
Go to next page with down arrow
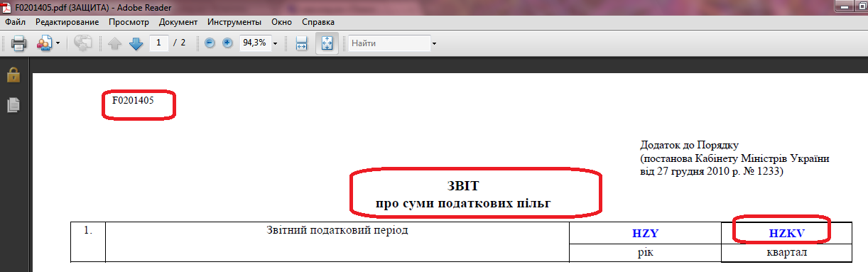[136, 43]
